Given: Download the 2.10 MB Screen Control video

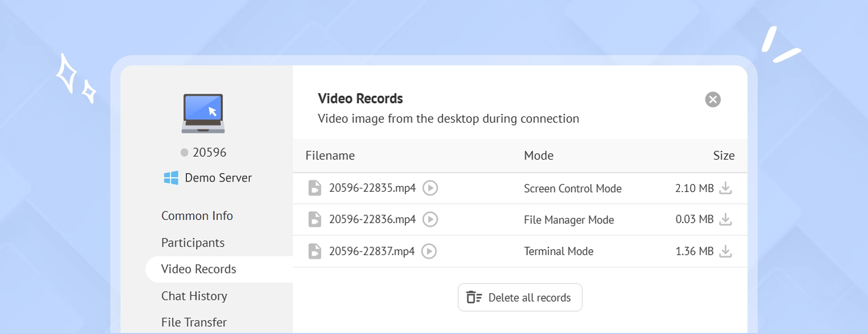Looking at the screenshot, I should 725,188.
